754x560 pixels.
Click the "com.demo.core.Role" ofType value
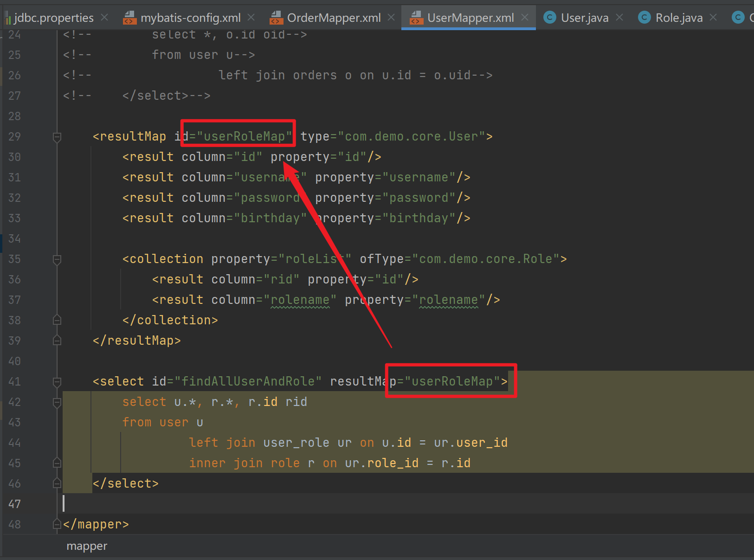pos(485,259)
